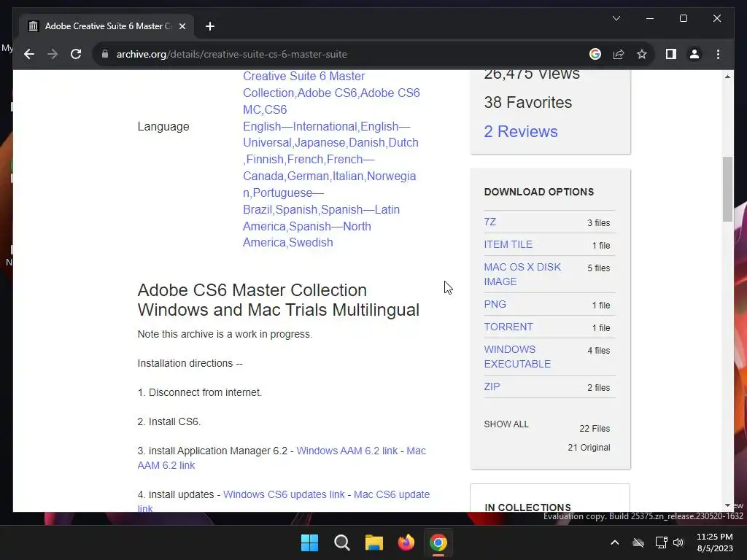Open Windows AAM 6.2 link
Viewport: 747px width, 560px height.
pyautogui.click(x=347, y=451)
